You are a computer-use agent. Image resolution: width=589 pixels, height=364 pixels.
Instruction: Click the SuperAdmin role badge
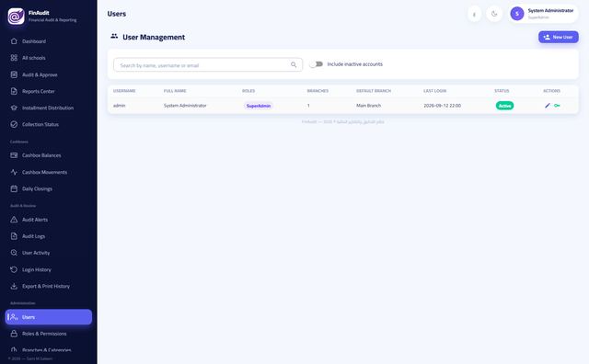pyautogui.click(x=259, y=106)
